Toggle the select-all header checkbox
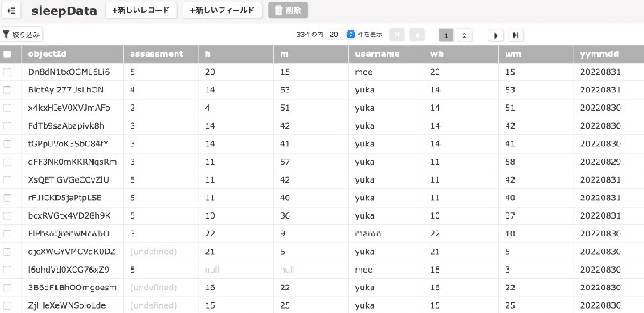Image resolution: width=644 pixels, height=313 pixels. [7, 54]
